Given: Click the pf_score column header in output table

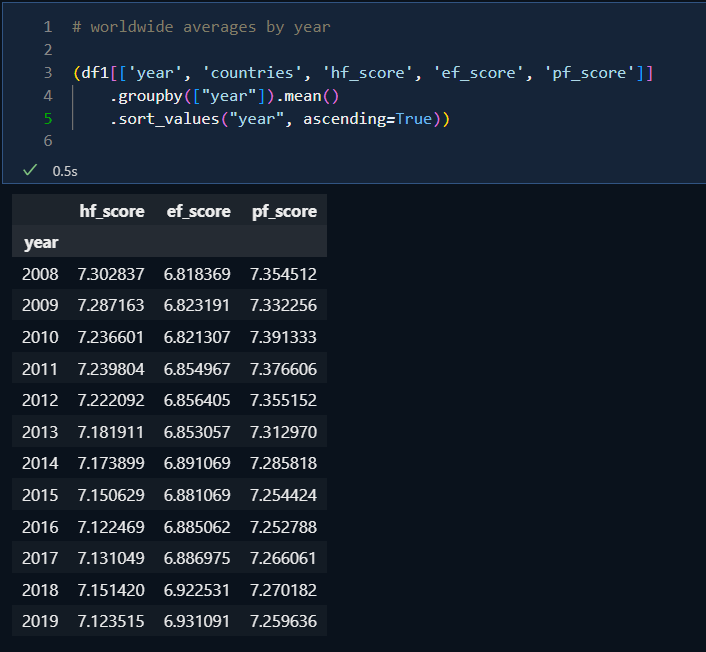Looking at the screenshot, I should [x=284, y=211].
